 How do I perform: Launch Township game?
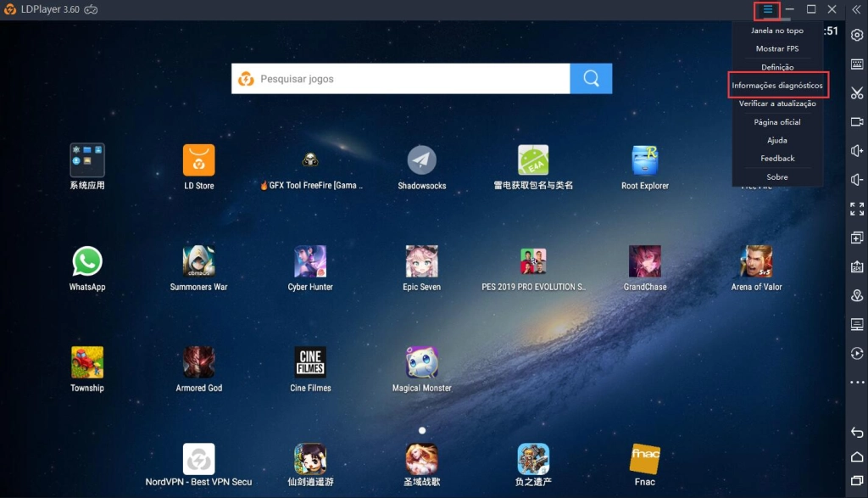coord(87,370)
